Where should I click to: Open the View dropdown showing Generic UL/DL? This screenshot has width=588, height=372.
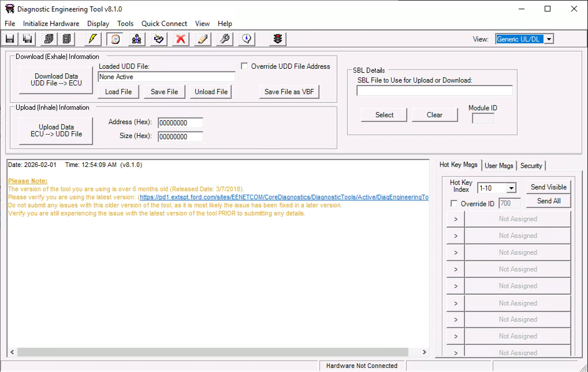click(x=549, y=39)
